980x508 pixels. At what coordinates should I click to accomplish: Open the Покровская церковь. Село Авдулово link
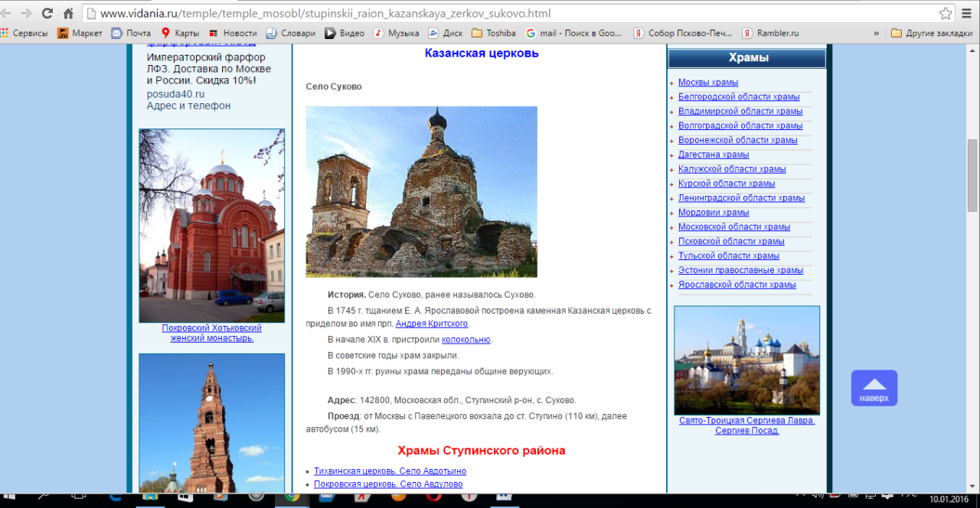(x=388, y=485)
